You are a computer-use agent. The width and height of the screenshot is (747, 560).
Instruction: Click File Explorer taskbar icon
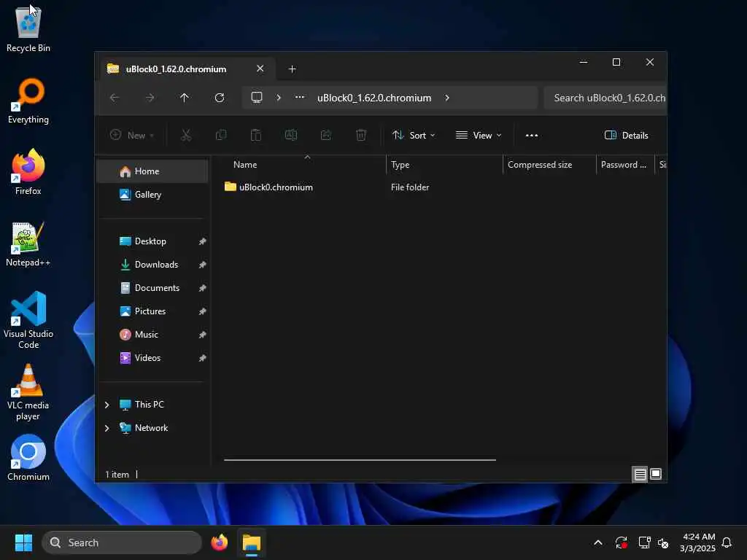[252, 542]
